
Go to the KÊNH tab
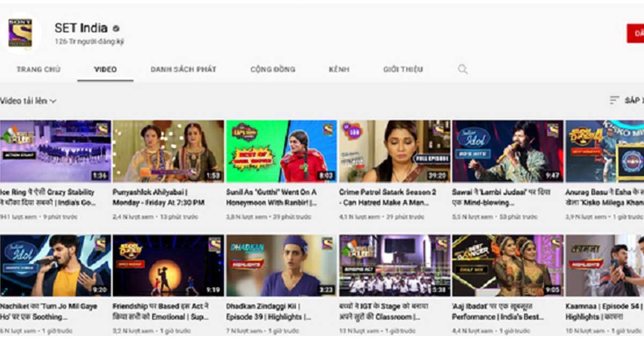click(x=339, y=69)
